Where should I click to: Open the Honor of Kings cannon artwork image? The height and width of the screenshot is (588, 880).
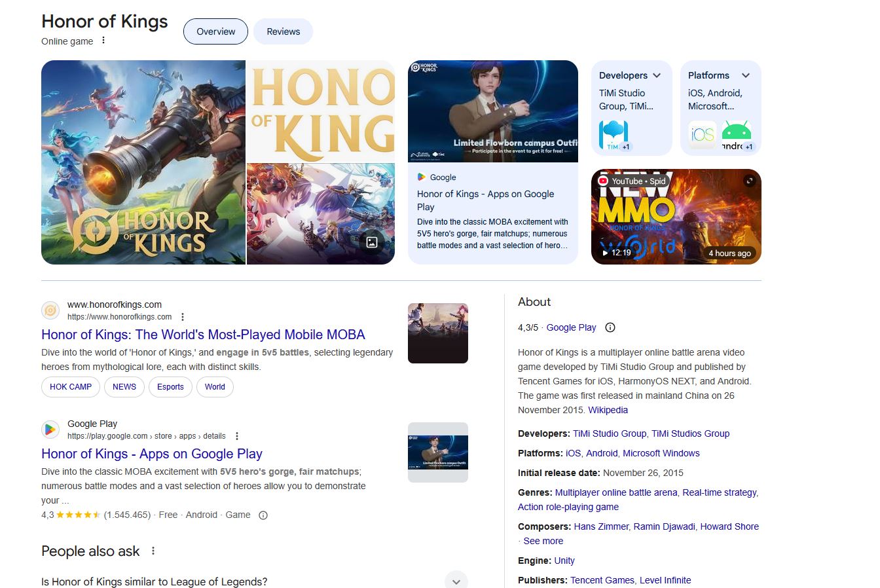click(x=143, y=162)
